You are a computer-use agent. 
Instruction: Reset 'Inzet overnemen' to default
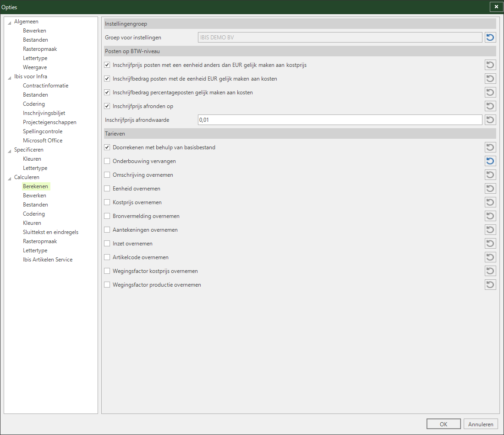[490, 244]
